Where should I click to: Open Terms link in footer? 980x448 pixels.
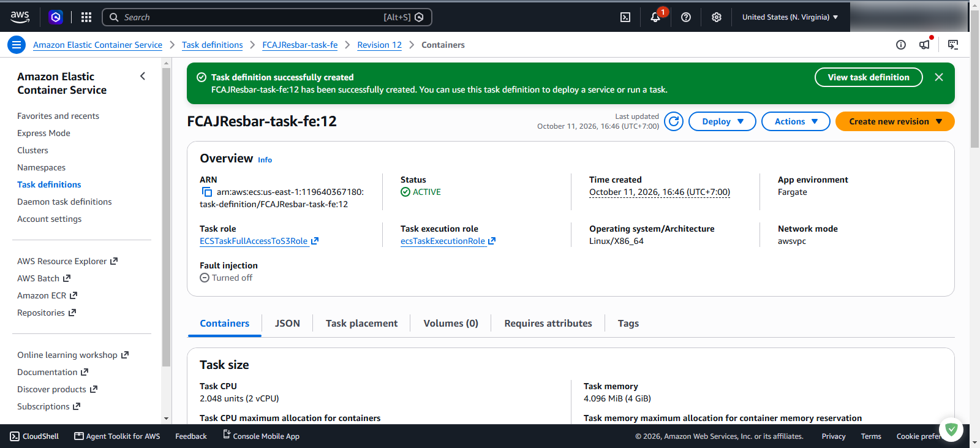click(871, 436)
